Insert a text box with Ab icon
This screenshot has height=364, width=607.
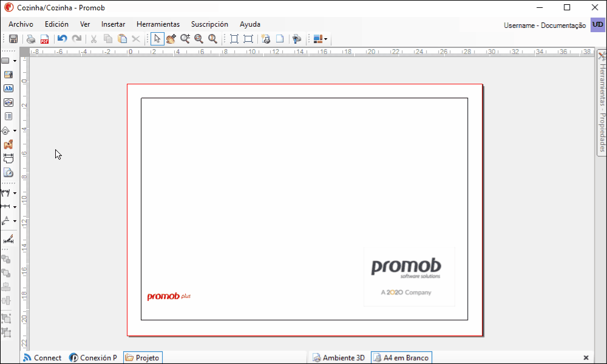coord(8,89)
